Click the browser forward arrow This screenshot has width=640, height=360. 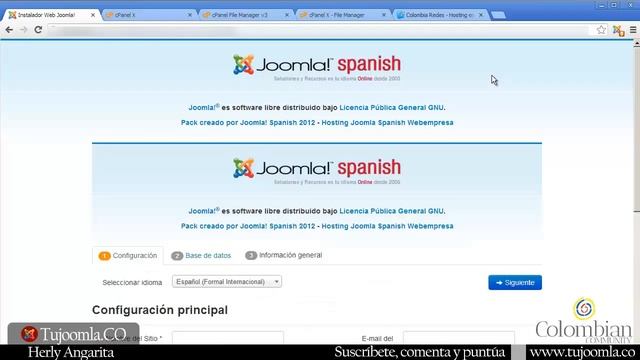pyautogui.click(x=24, y=30)
